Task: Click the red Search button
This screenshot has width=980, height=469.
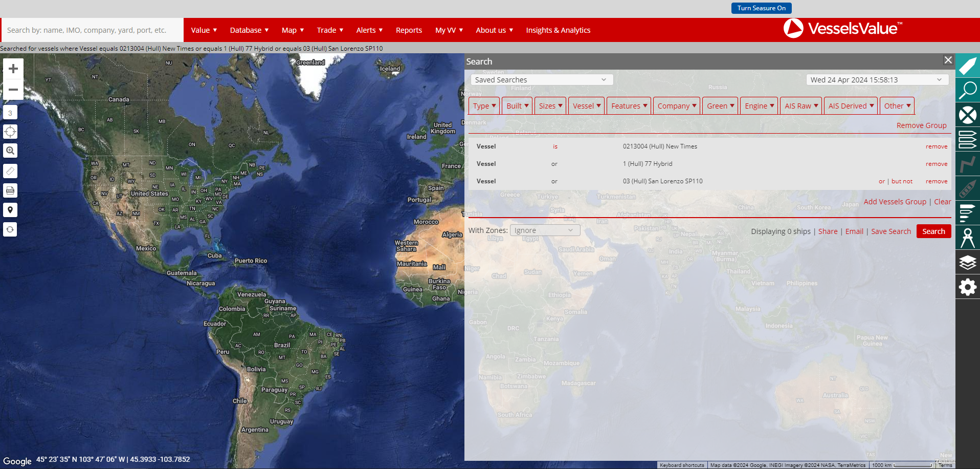Action: point(933,231)
